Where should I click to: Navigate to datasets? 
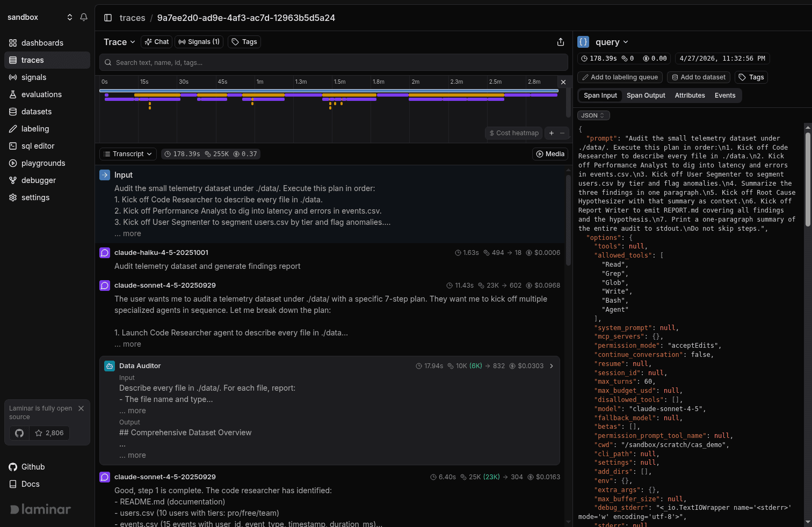tap(47, 112)
